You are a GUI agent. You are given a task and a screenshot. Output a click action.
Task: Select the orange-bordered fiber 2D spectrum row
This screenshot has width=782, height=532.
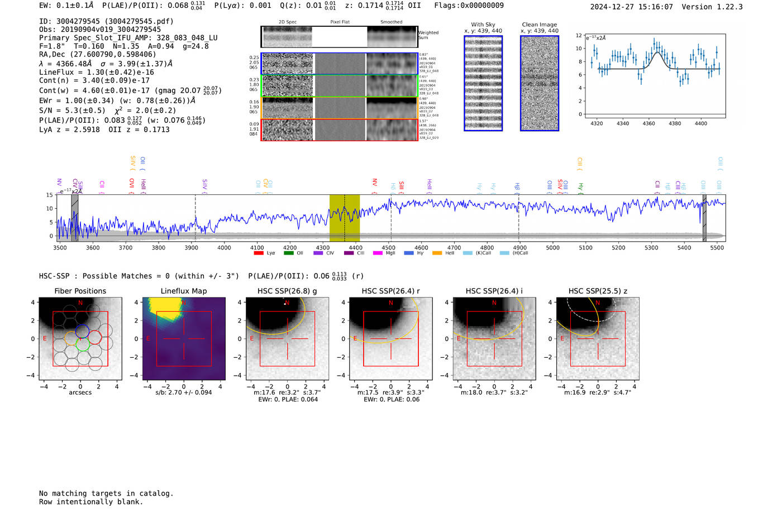pyautogui.click(x=340, y=108)
